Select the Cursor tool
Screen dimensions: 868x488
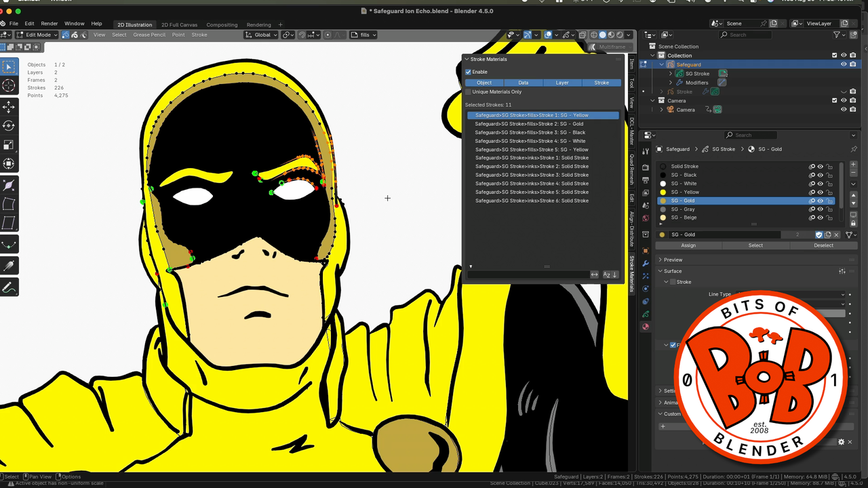9,85
